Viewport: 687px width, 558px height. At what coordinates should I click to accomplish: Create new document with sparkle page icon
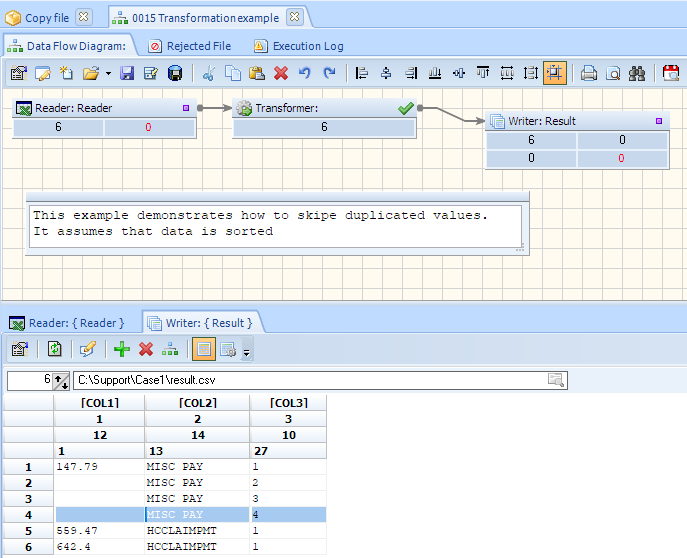[67, 73]
